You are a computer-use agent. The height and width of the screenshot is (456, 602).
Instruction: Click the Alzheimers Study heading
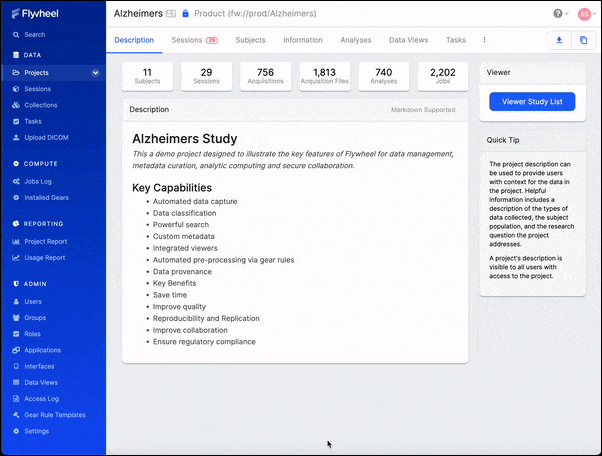185,139
